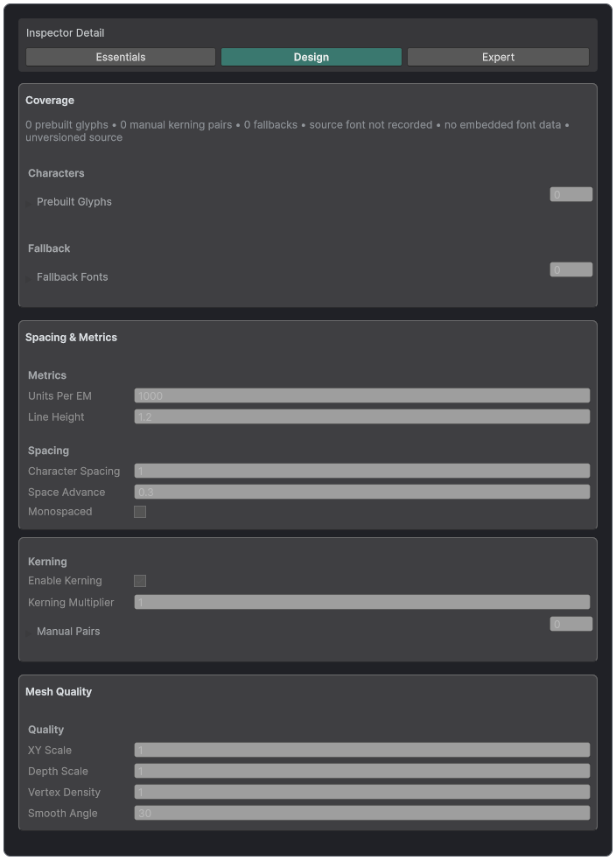Click the Prebuilt Glyphs count field
This screenshot has width=616, height=860.
coord(571,194)
